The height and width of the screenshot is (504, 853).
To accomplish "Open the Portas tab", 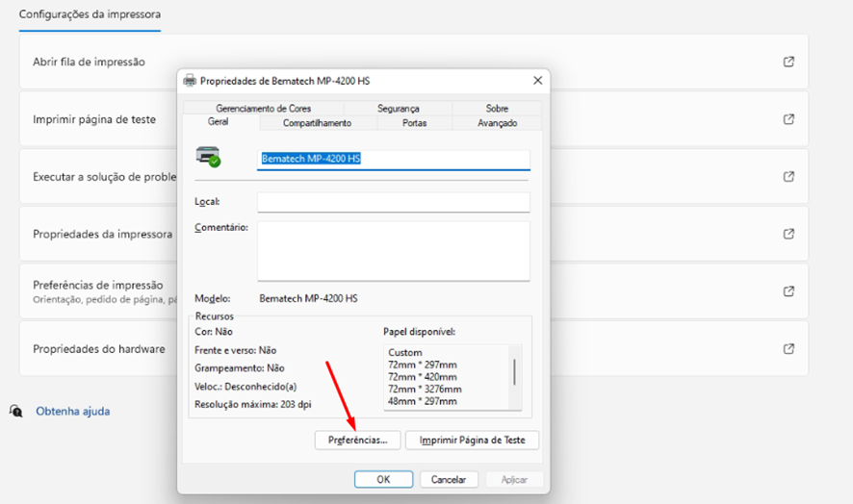I will pos(415,123).
